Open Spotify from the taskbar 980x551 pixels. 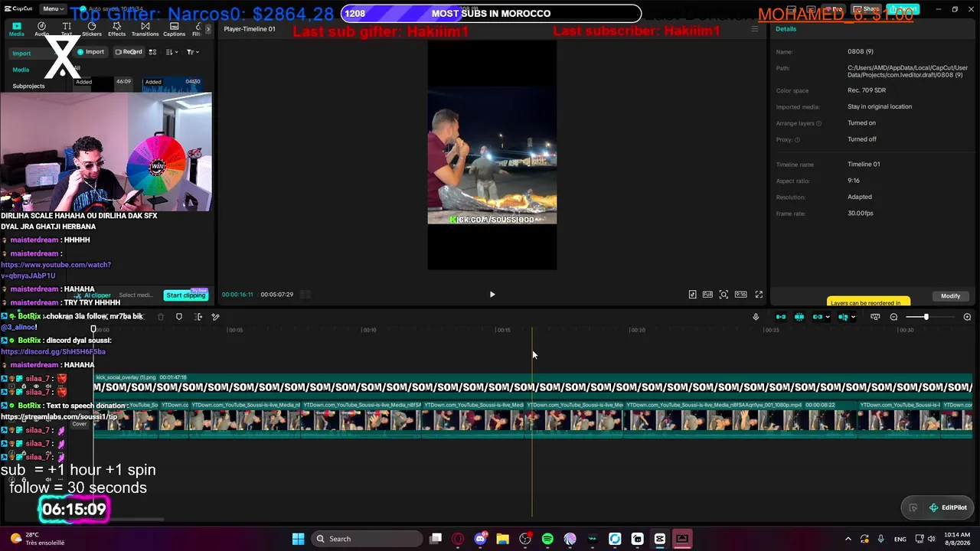pyautogui.click(x=547, y=539)
